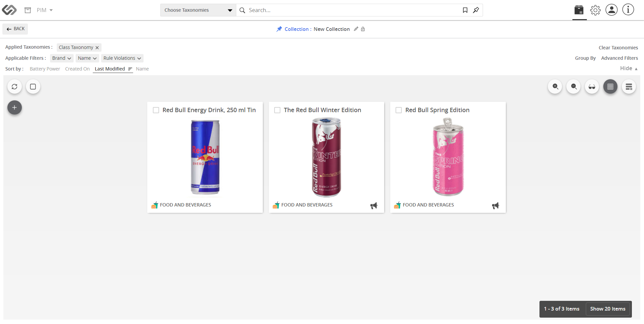Expand Rule Violations filter
This screenshot has width=644, height=324.
[122, 58]
